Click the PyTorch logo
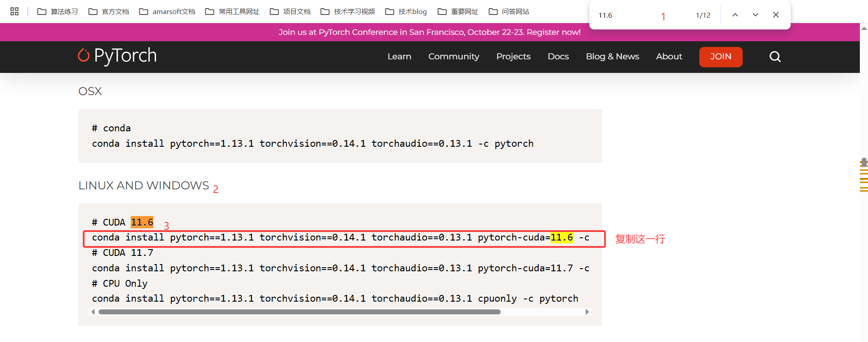This screenshot has width=868, height=342. point(117,56)
